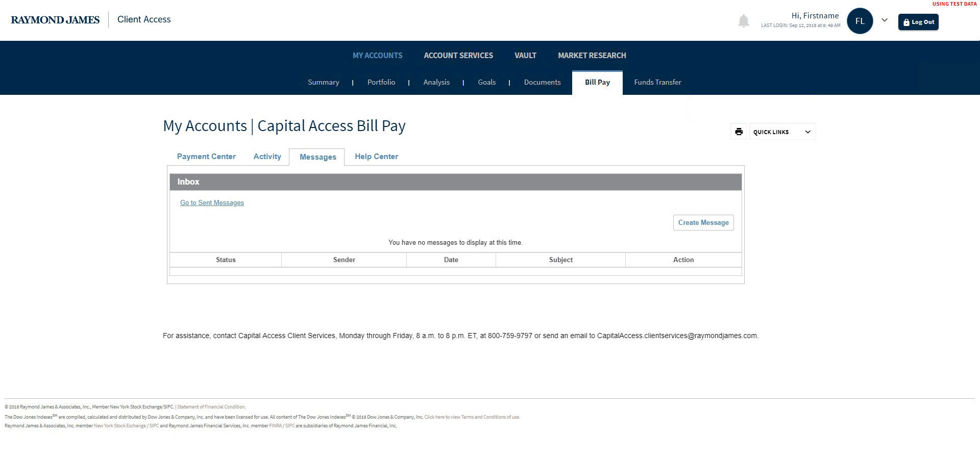Open the Vault menu
The width and height of the screenshot is (980, 461).
pos(525,55)
